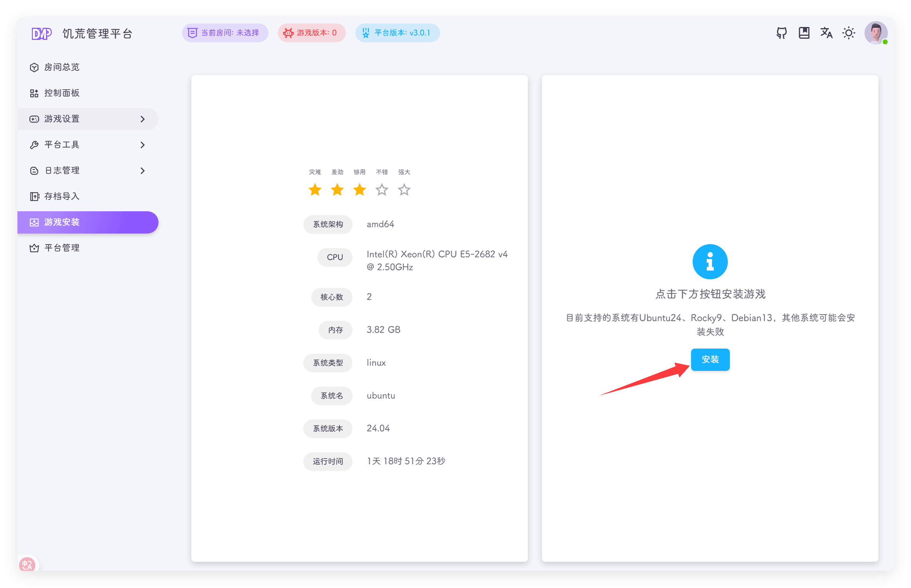The width and height of the screenshot is (911, 588).
Task: Select the fourth star under 不错
Action: pyautogui.click(x=382, y=190)
